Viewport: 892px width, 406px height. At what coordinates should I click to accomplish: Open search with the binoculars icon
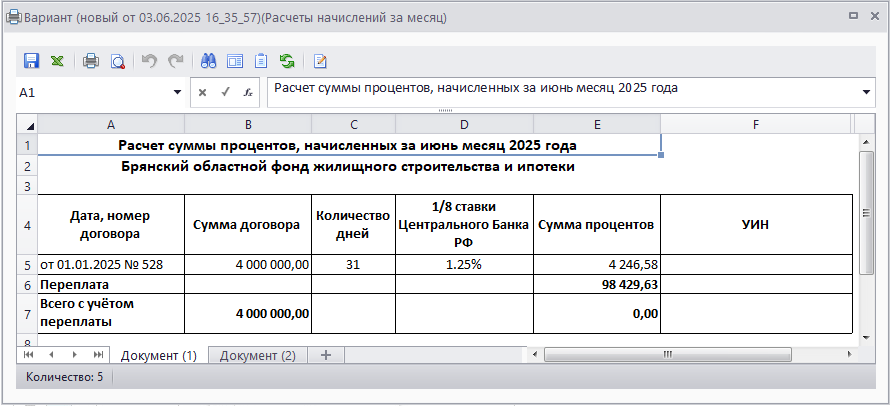(x=209, y=61)
